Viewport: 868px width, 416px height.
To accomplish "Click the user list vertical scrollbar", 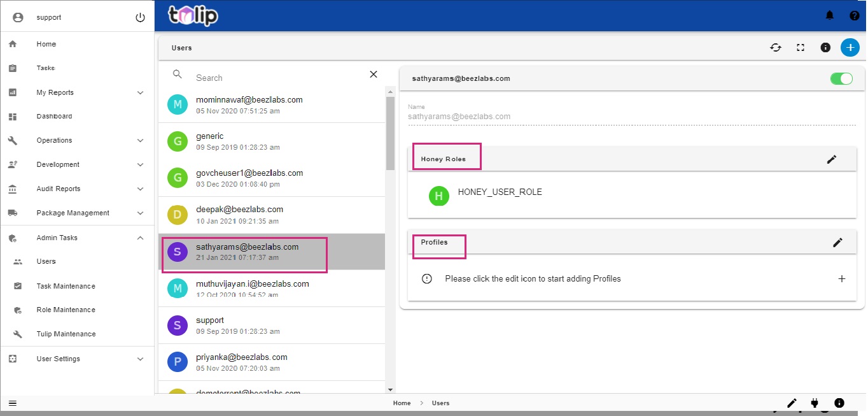I will (390, 134).
